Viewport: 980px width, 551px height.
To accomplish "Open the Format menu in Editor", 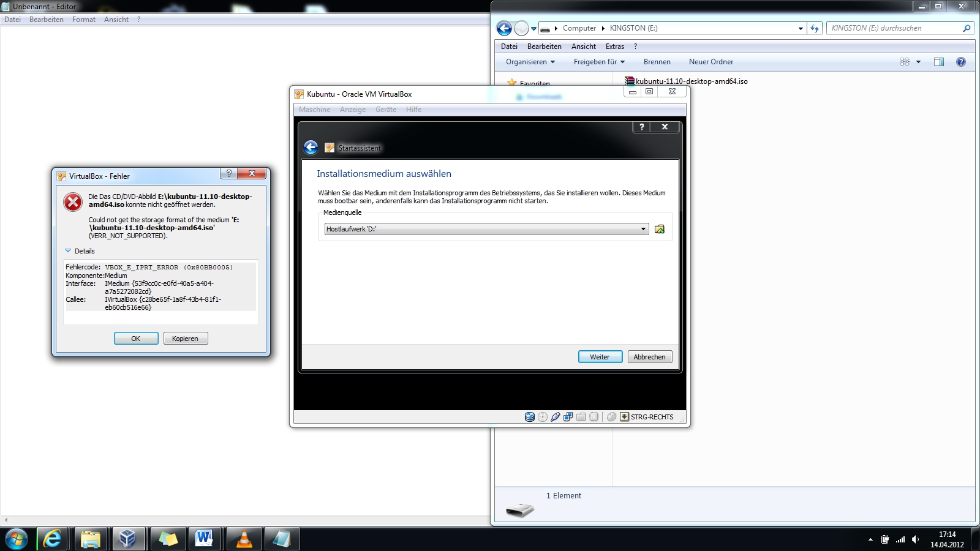I will 84,20.
